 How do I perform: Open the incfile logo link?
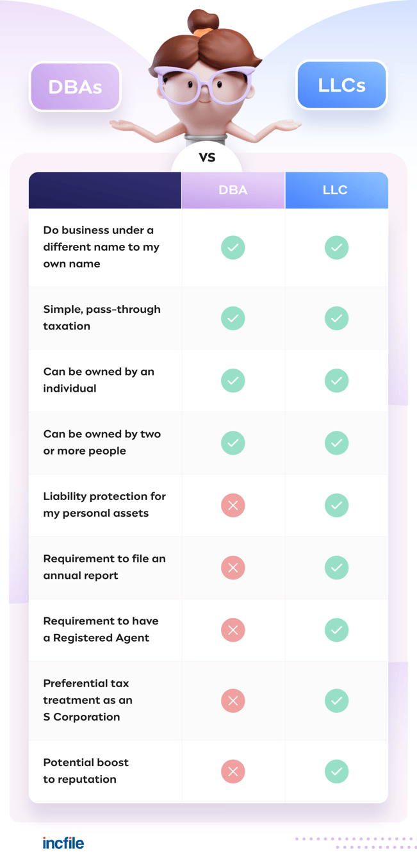[63, 843]
